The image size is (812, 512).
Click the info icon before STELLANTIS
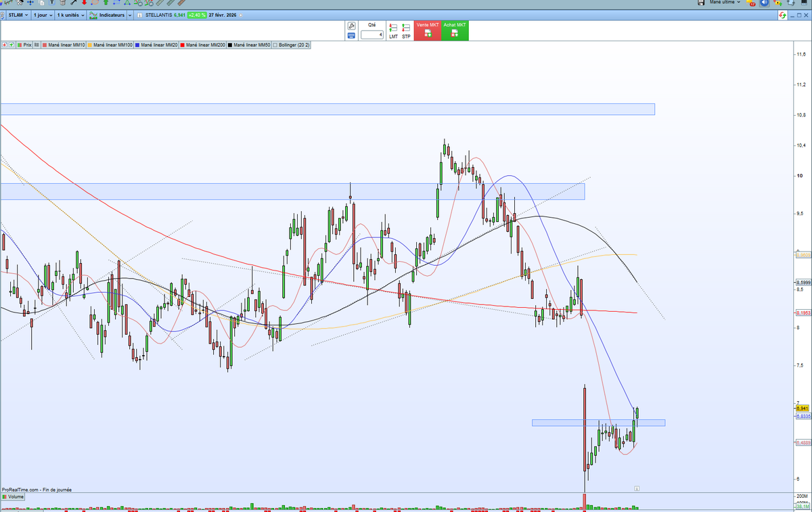pos(139,15)
